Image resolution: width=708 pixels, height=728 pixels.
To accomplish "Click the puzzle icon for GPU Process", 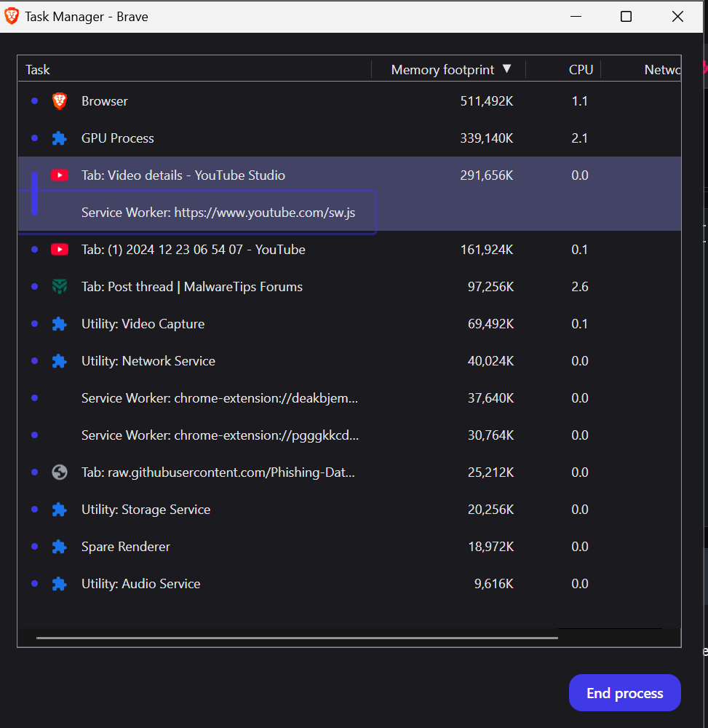I will pyautogui.click(x=60, y=138).
